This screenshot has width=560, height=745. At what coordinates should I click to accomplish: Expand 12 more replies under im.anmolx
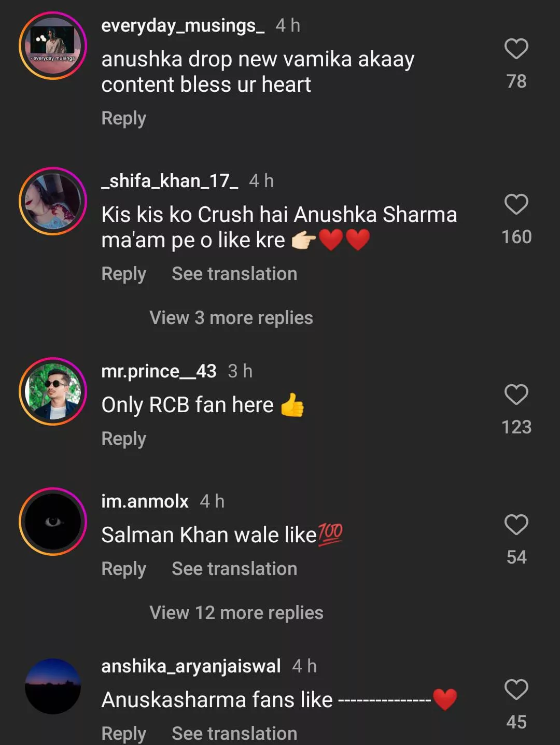tap(236, 613)
